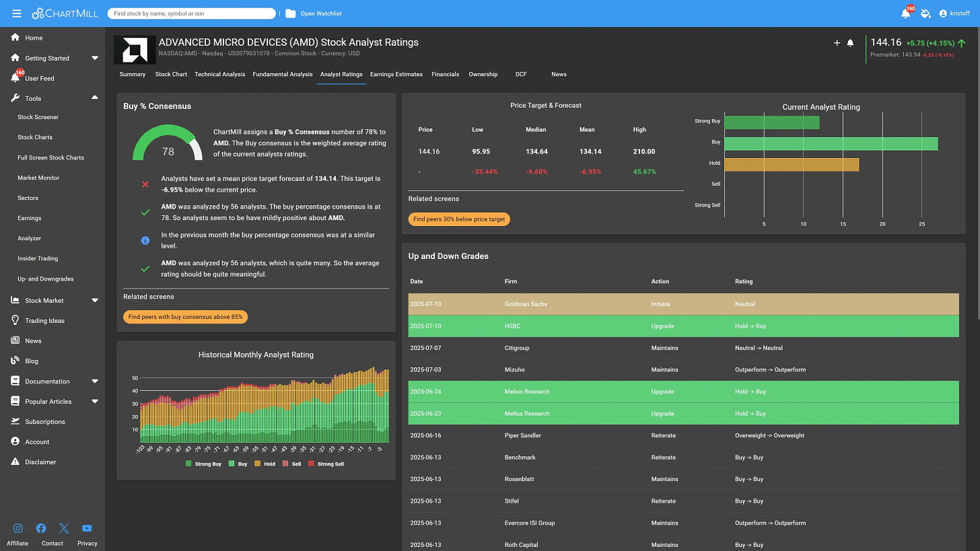980x551 pixels.
Task: Click the Trading Ideas lightbulb icon
Action: point(15,320)
